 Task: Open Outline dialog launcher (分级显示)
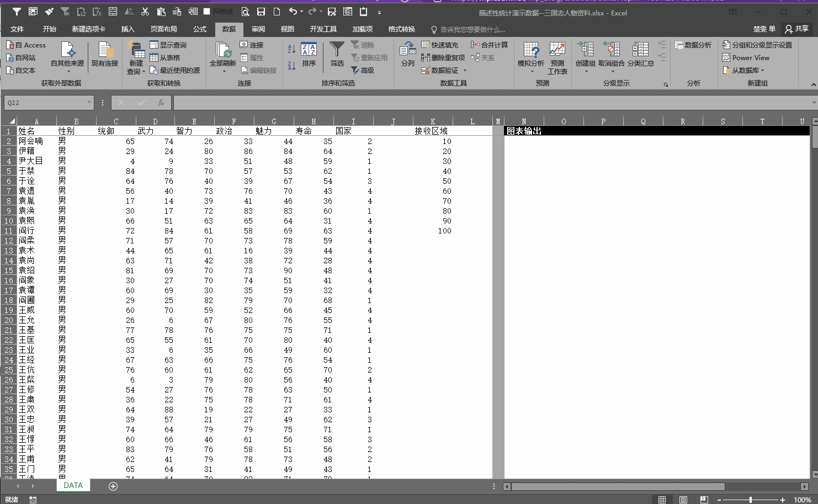(x=666, y=84)
